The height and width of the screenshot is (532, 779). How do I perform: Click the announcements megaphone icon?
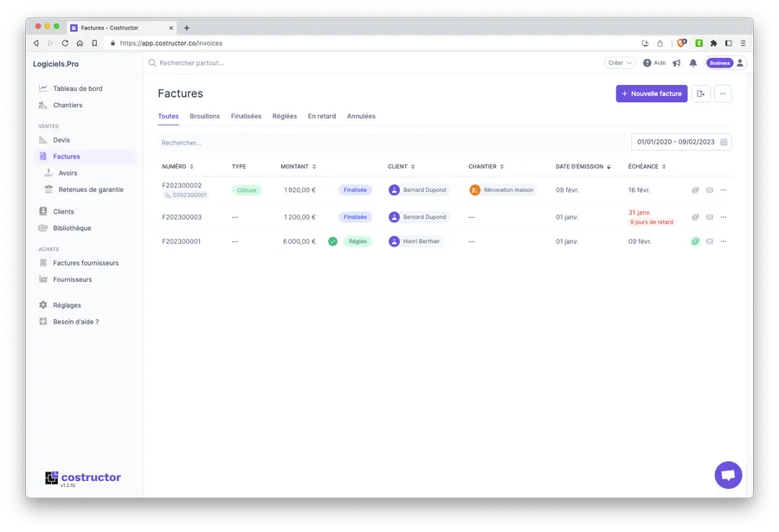coord(677,63)
